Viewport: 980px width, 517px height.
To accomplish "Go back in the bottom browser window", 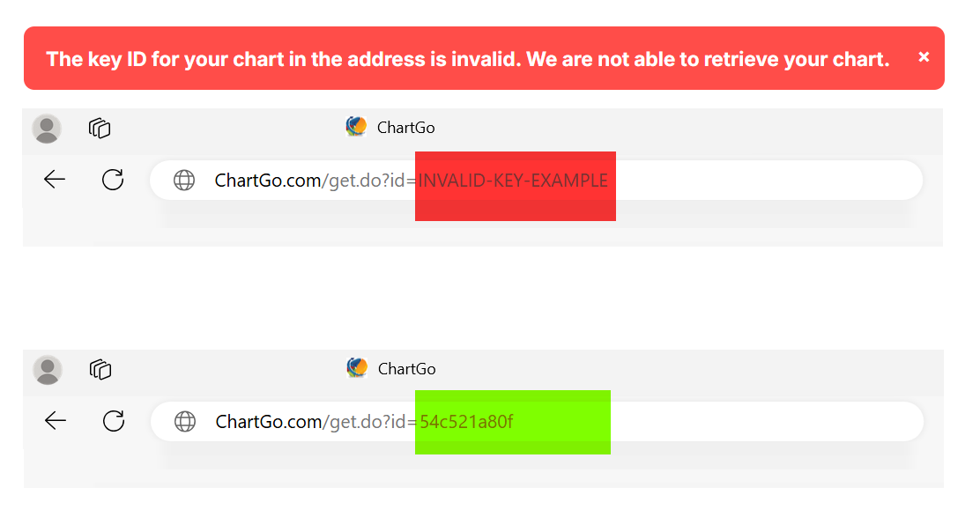I will click(x=55, y=421).
